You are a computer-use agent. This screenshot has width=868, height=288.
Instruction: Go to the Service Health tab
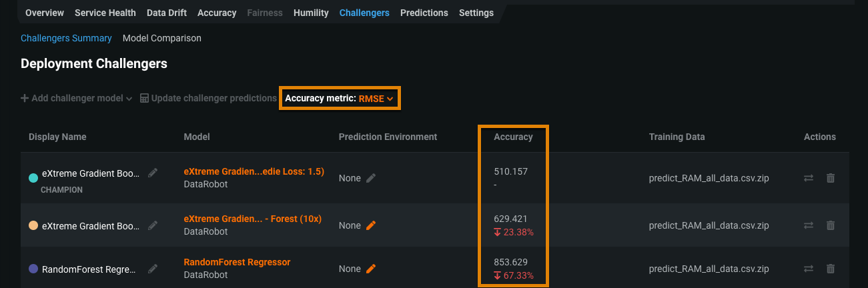[x=105, y=13]
